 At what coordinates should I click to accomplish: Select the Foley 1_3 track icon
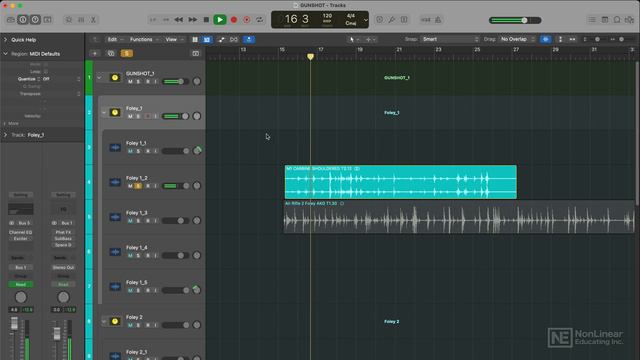pyautogui.click(x=115, y=217)
